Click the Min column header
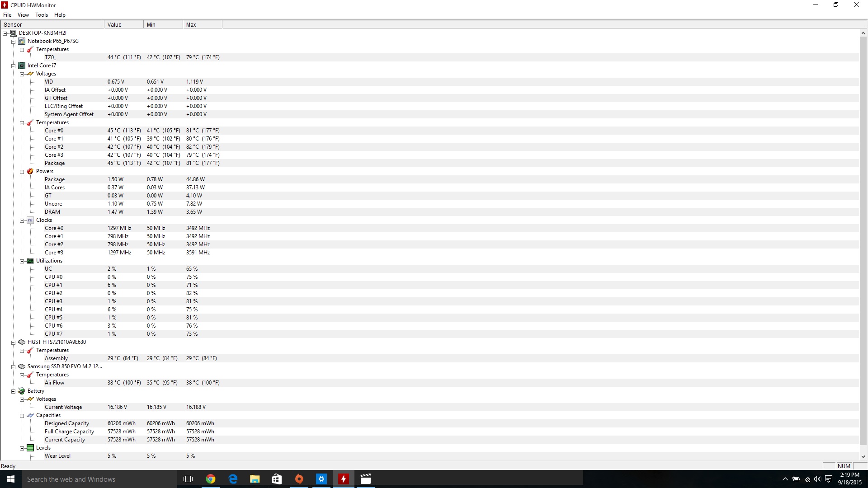The image size is (868, 488). pyautogui.click(x=163, y=25)
